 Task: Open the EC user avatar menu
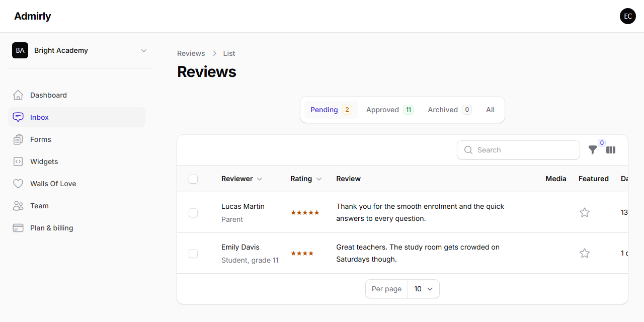coord(628,16)
